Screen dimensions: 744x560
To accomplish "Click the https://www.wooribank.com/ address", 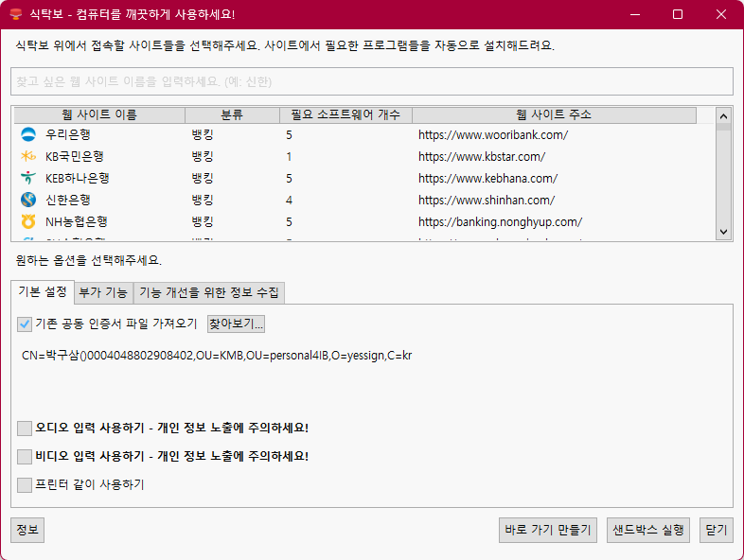I will pos(493,135).
